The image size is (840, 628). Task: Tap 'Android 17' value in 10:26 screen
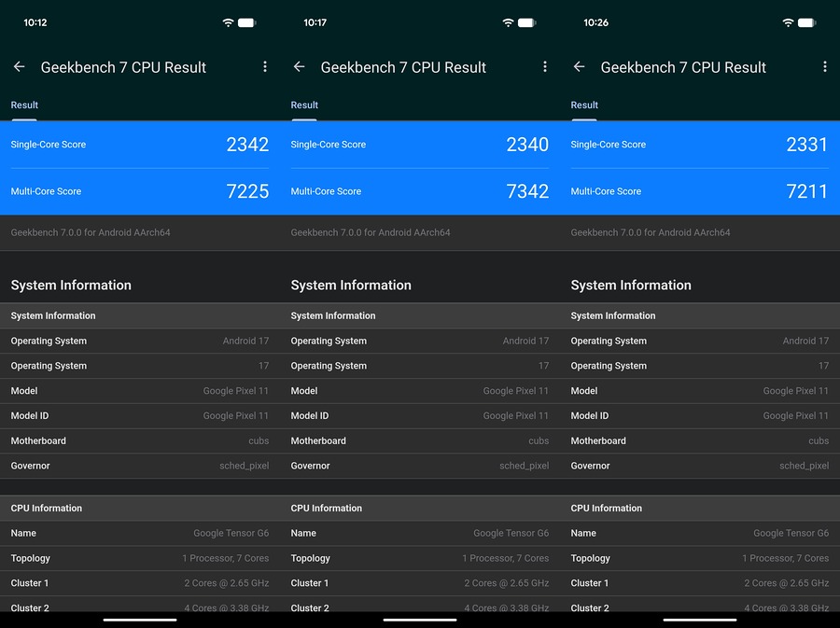coord(805,341)
